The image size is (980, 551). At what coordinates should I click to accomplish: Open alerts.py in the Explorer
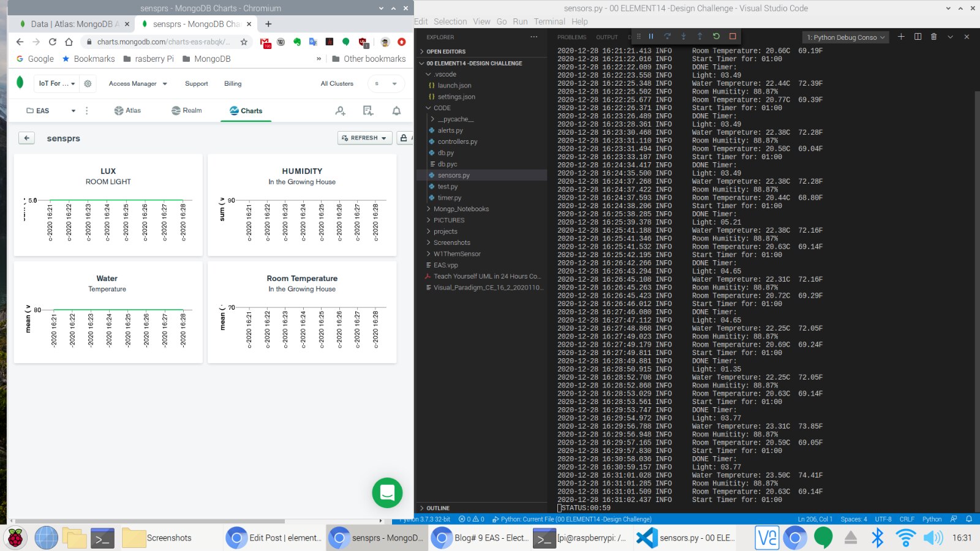pos(450,130)
